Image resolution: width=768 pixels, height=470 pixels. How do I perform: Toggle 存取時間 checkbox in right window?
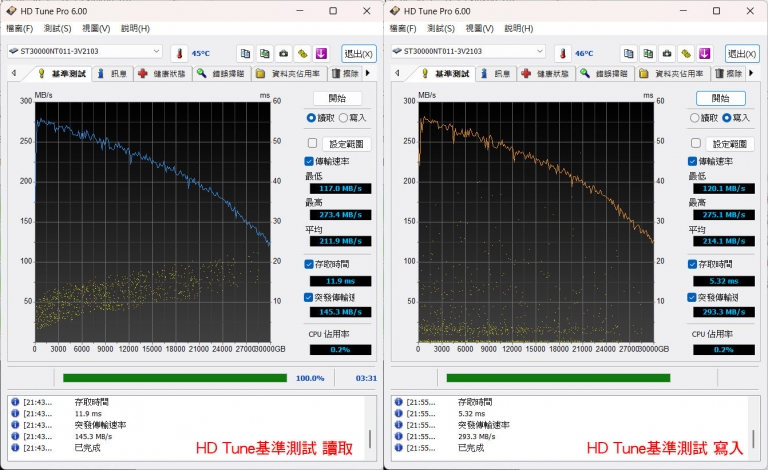coord(692,264)
